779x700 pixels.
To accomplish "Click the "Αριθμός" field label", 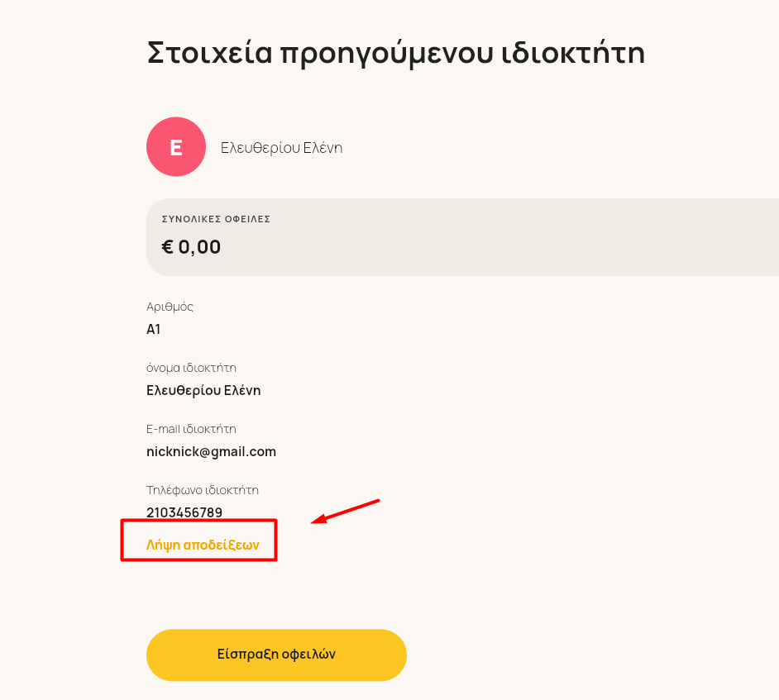I will click(x=170, y=307).
